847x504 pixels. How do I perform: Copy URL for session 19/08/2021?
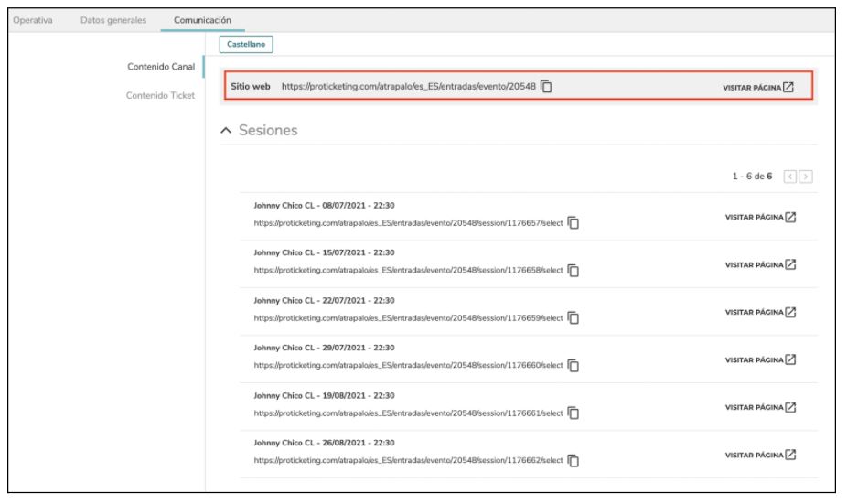tap(574, 413)
